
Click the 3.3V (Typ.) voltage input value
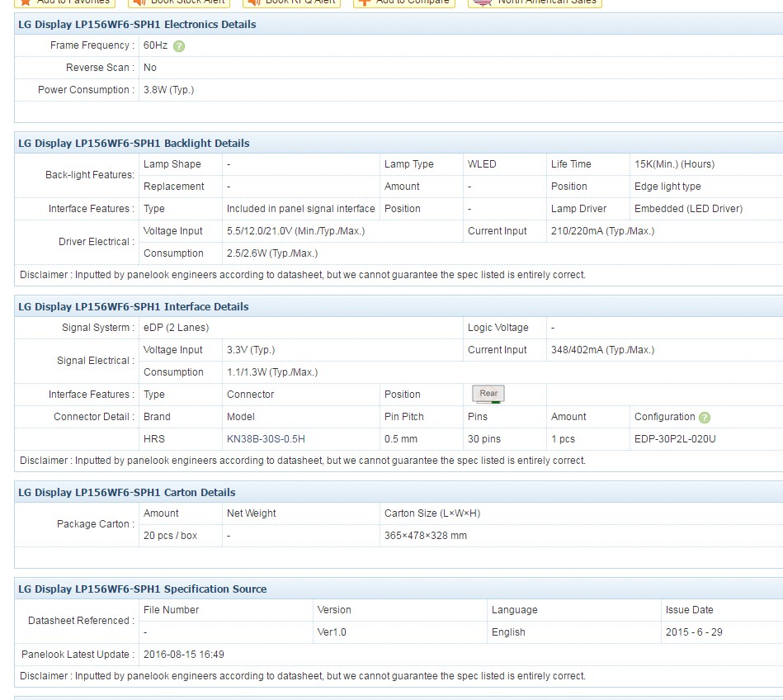251,350
